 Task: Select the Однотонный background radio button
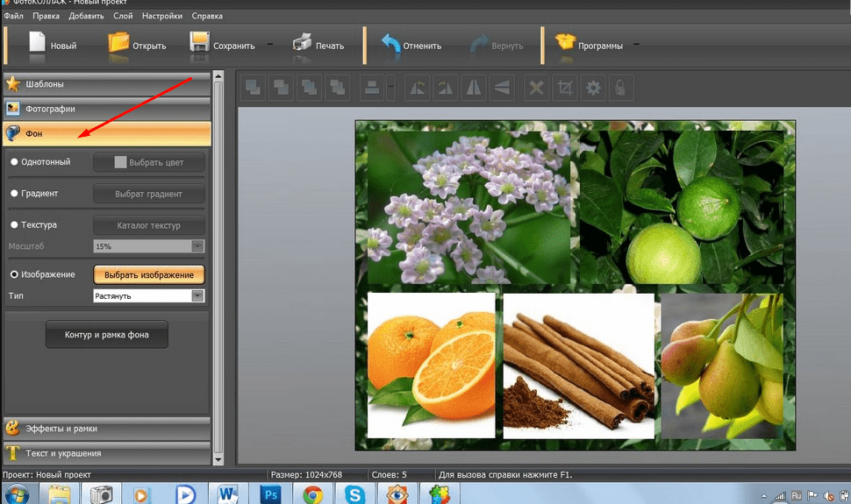14,162
